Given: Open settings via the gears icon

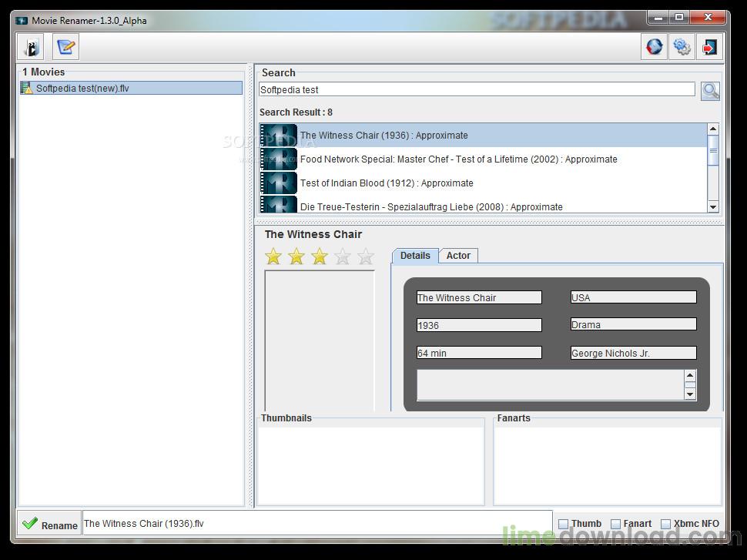Looking at the screenshot, I should click(682, 47).
